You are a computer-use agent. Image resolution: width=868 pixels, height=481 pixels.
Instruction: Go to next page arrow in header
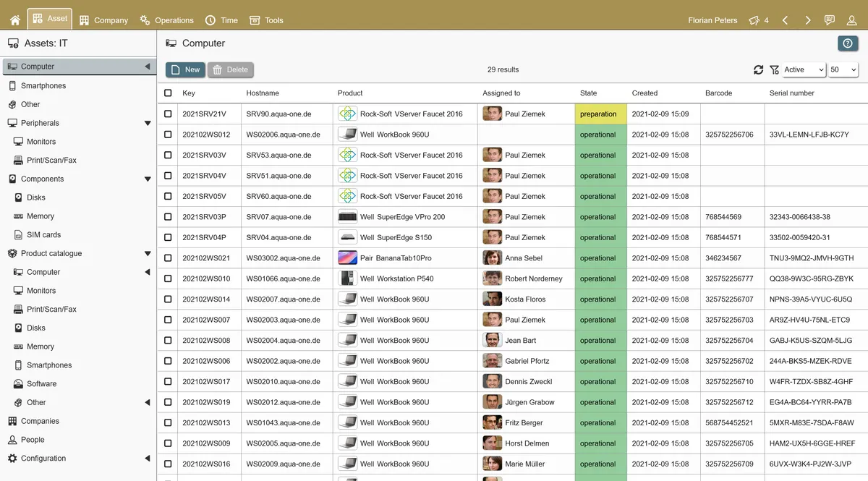(x=807, y=20)
